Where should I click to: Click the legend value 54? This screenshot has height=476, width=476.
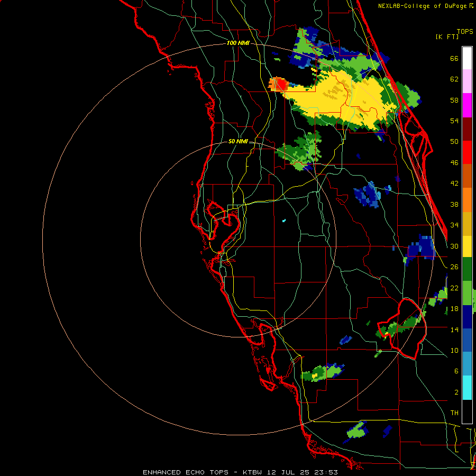(x=454, y=121)
